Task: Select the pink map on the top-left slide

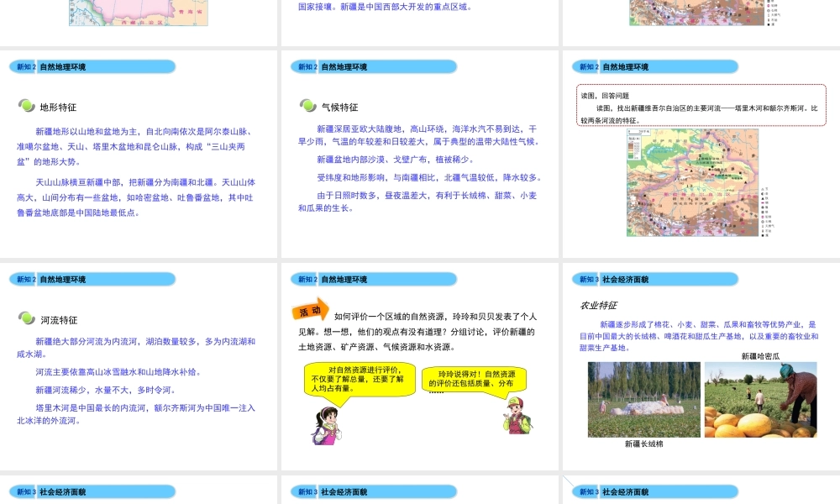Action: [139, 13]
